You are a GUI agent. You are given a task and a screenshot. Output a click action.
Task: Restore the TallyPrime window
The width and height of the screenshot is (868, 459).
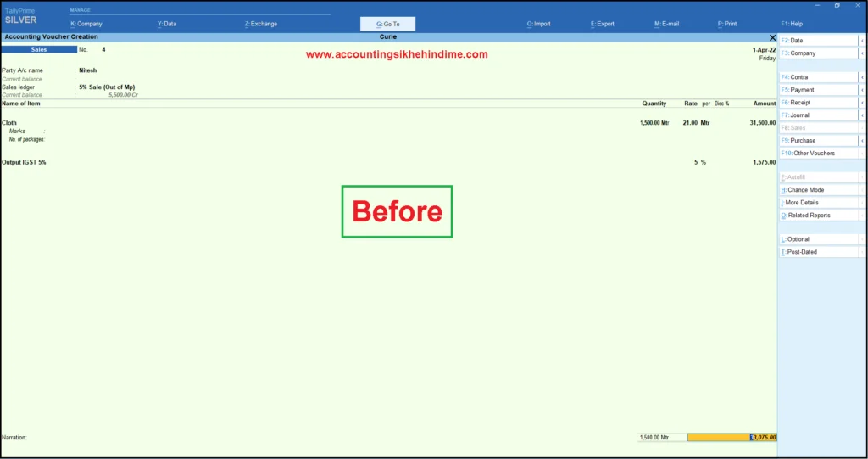pyautogui.click(x=837, y=6)
